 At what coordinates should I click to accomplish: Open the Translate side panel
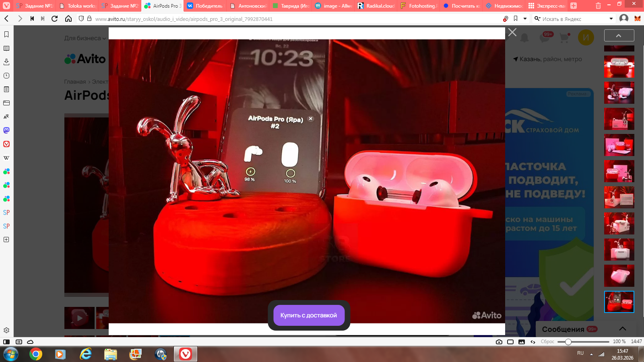tap(6, 117)
